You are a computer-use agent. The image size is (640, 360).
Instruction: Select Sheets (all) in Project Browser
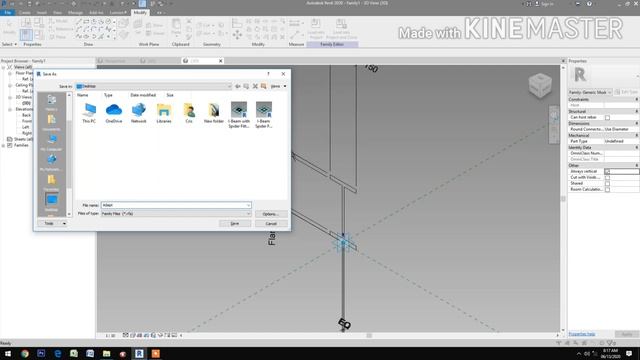(x=22, y=139)
